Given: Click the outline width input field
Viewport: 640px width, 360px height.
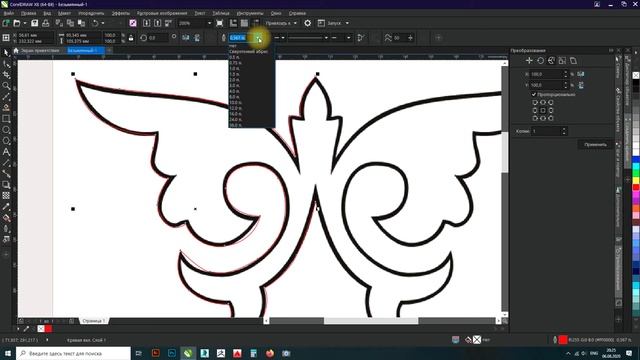Looking at the screenshot, I should [x=241, y=38].
